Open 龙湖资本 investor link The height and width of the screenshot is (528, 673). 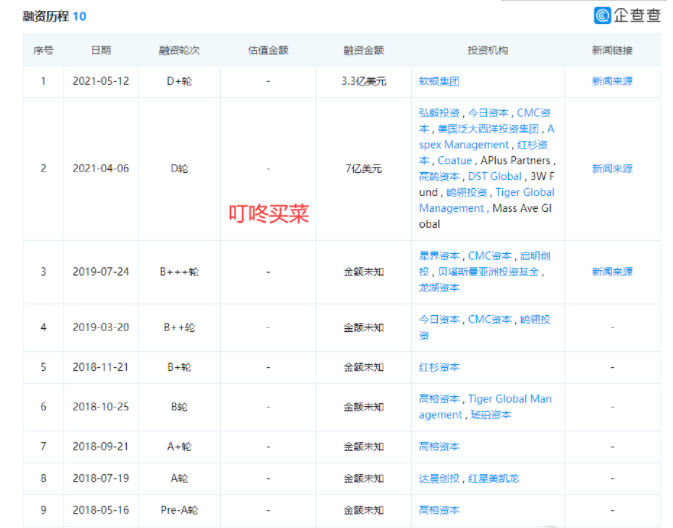click(x=439, y=288)
